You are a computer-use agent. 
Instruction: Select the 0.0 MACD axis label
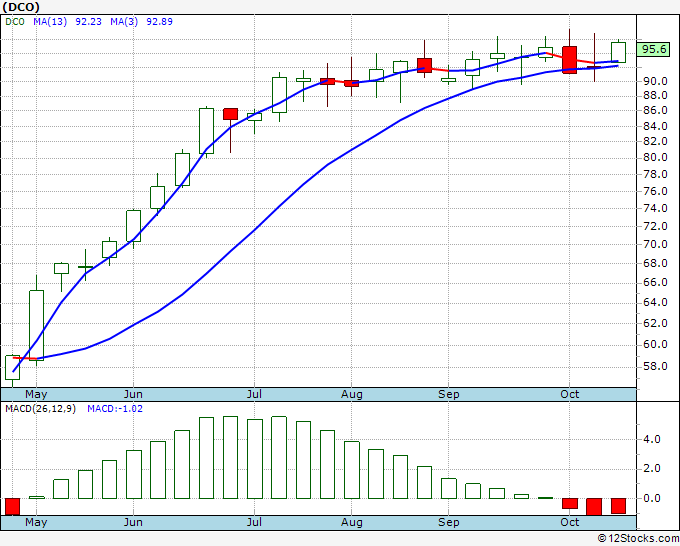point(652,498)
